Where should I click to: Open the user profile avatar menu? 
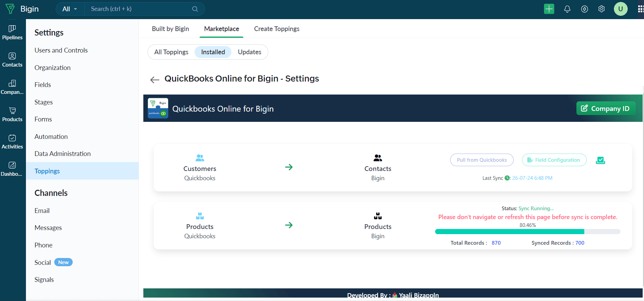pyautogui.click(x=620, y=9)
